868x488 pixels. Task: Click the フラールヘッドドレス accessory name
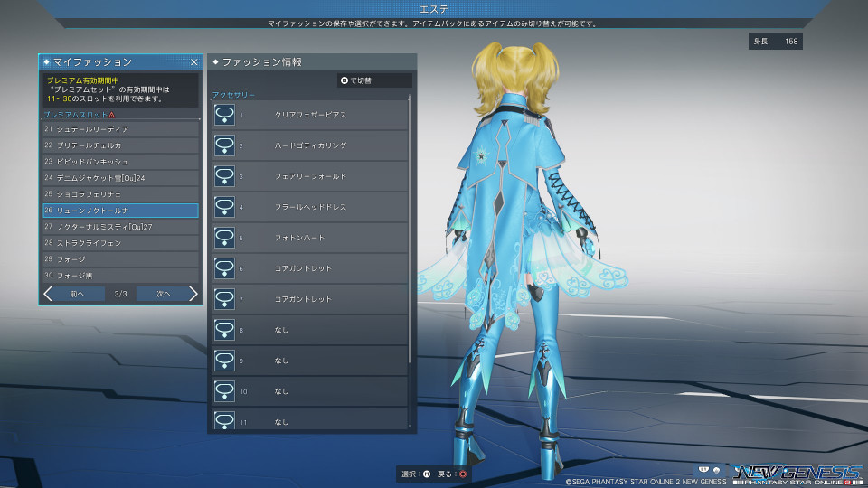310,207
